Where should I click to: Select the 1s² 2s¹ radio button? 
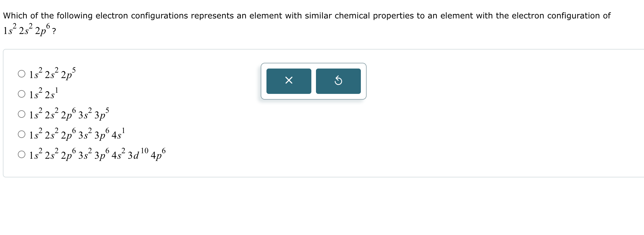tap(22, 94)
